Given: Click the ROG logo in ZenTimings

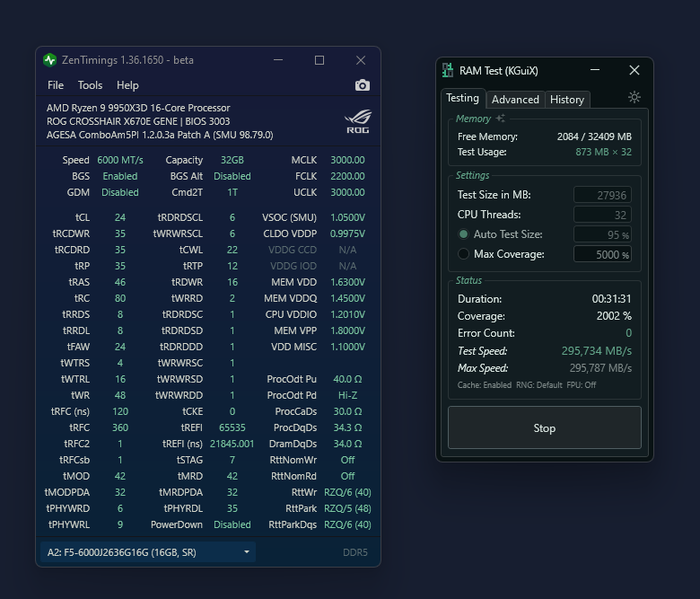Looking at the screenshot, I should click(x=357, y=121).
